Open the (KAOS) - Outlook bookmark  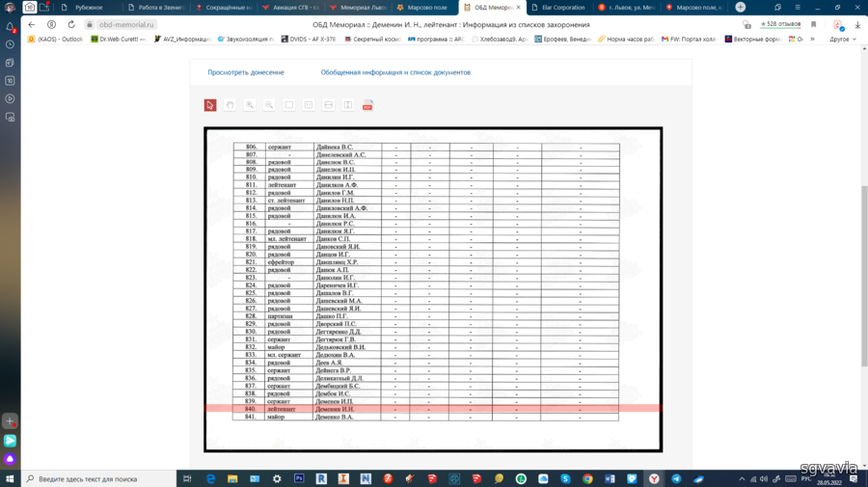point(55,40)
